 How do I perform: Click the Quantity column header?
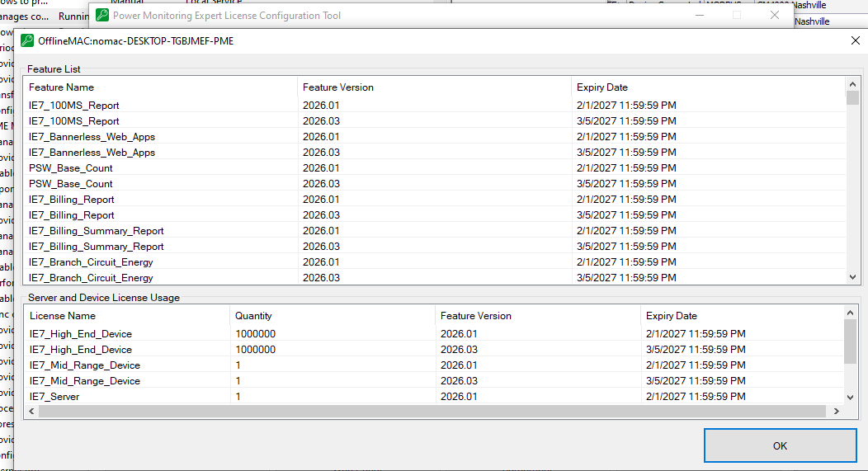tap(333, 316)
